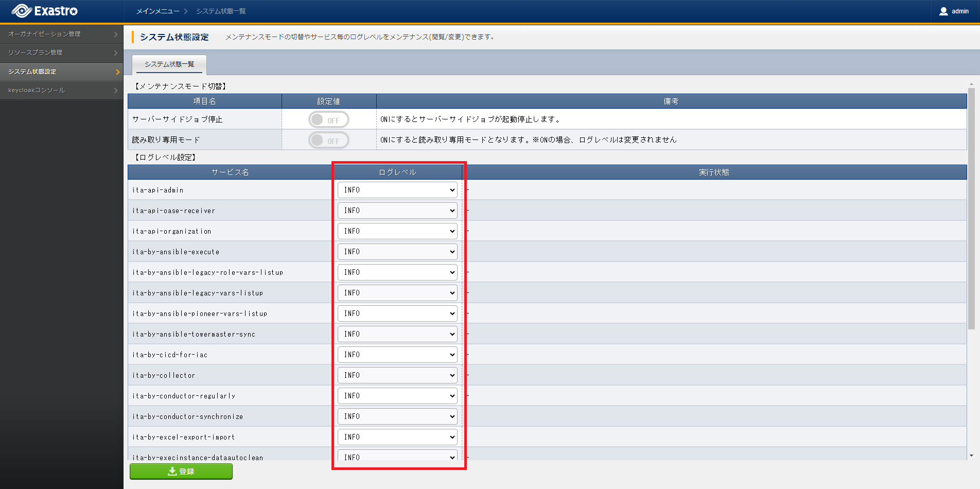Viewport: 980px width, 489px height.
Task: Expand log level dropdown for ita-by-collector
Action: pyautogui.click(x=397, y=375)
